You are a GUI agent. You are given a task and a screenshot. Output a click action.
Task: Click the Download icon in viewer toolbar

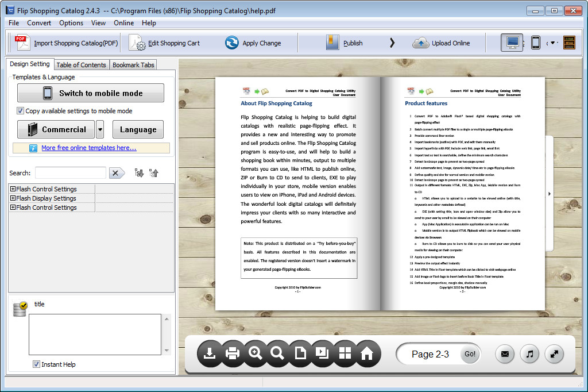(x=209, y=353)
